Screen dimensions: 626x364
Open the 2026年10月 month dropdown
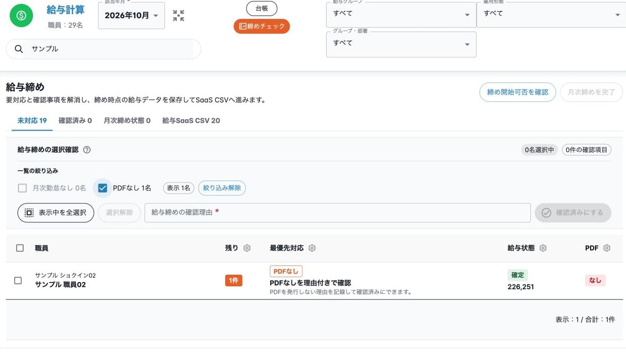point(132,16)
